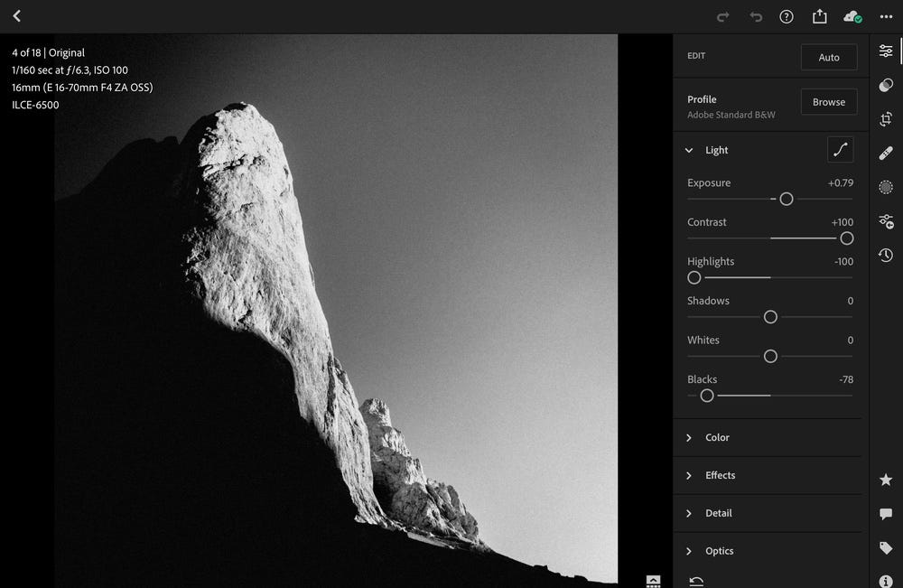Open the share export icon

[x=820, y=16]
